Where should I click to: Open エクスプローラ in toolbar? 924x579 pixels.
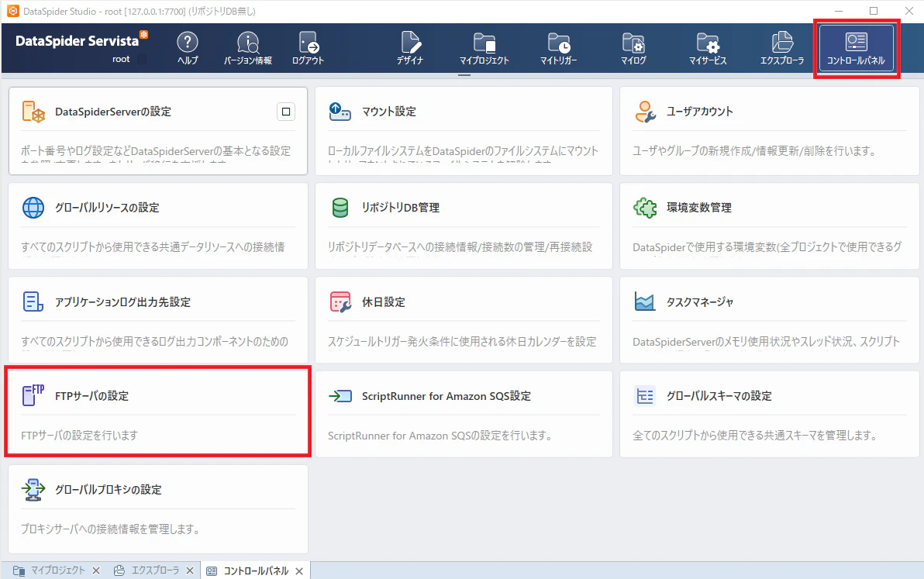pyautogui.click(x=782, y=48)
